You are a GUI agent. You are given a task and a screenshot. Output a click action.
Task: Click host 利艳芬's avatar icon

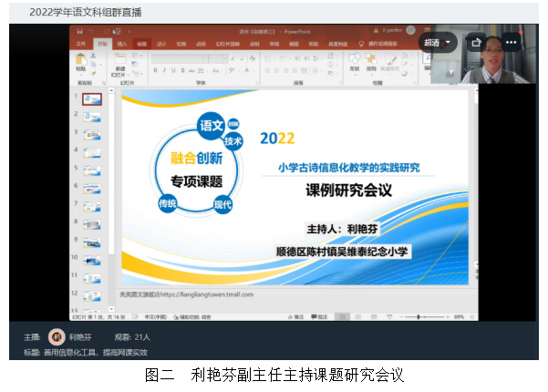(57, 335)
